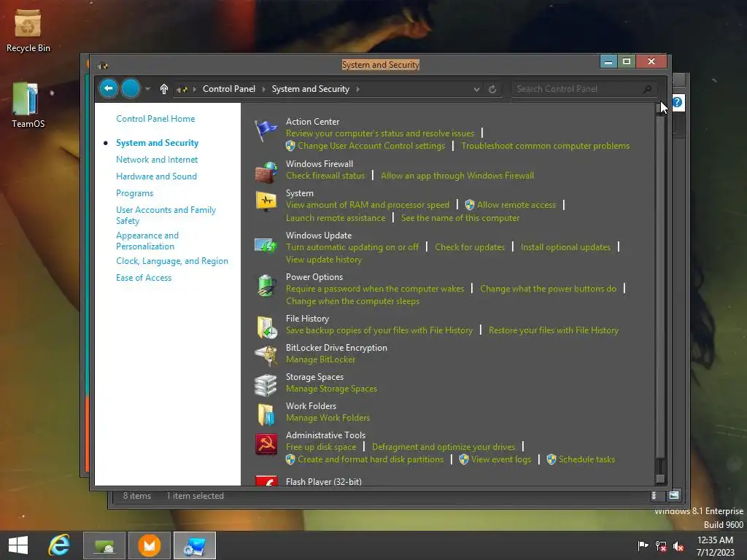747x560 pixels.
Task: Click Check firewall status link
Action: pos(325,176)
